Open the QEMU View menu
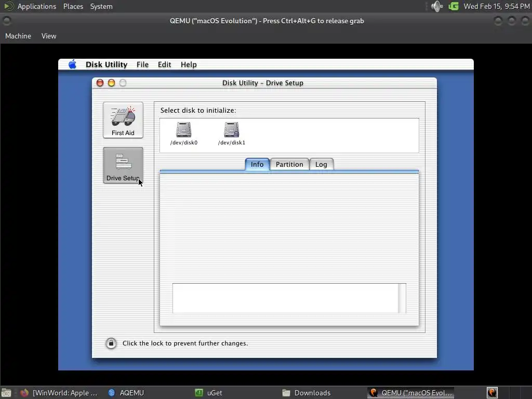This screenshot has height=399, width=532. tap(49, 36)
